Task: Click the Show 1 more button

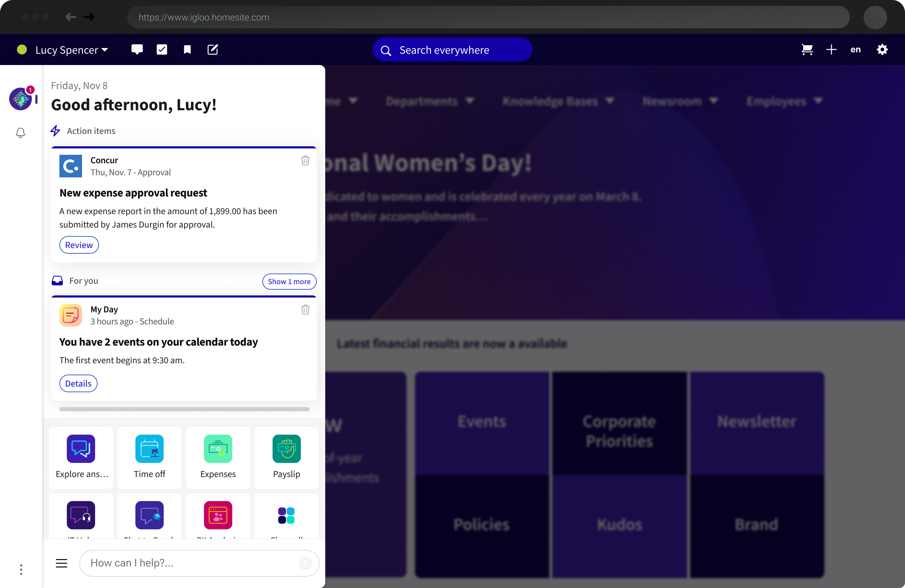Action: point(289,282)
